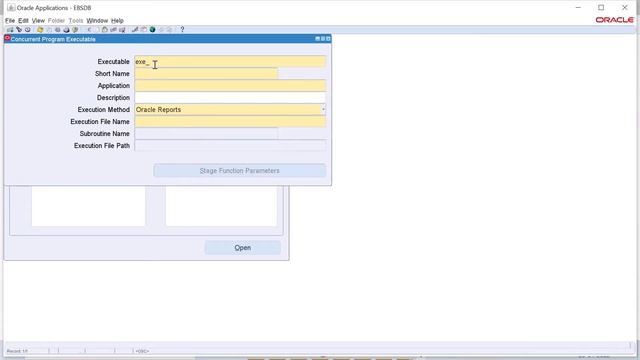
Task: Click the green globe Translations icon
Action: 152,29
